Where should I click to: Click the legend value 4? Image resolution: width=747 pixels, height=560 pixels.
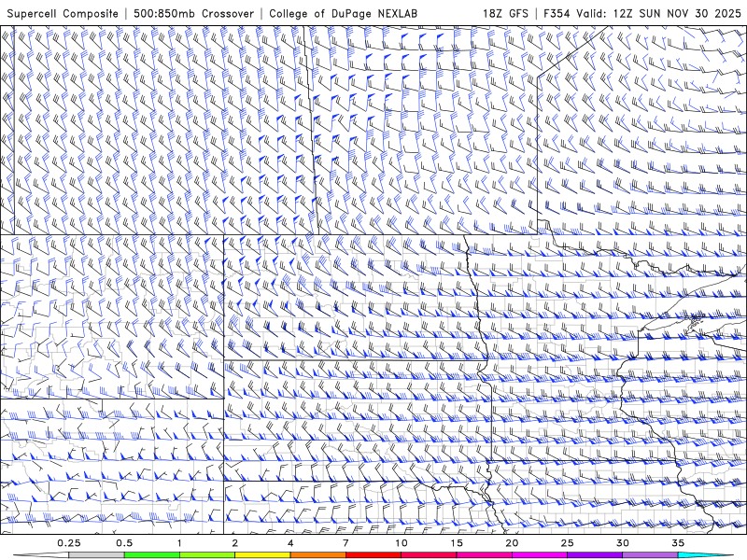290,543
